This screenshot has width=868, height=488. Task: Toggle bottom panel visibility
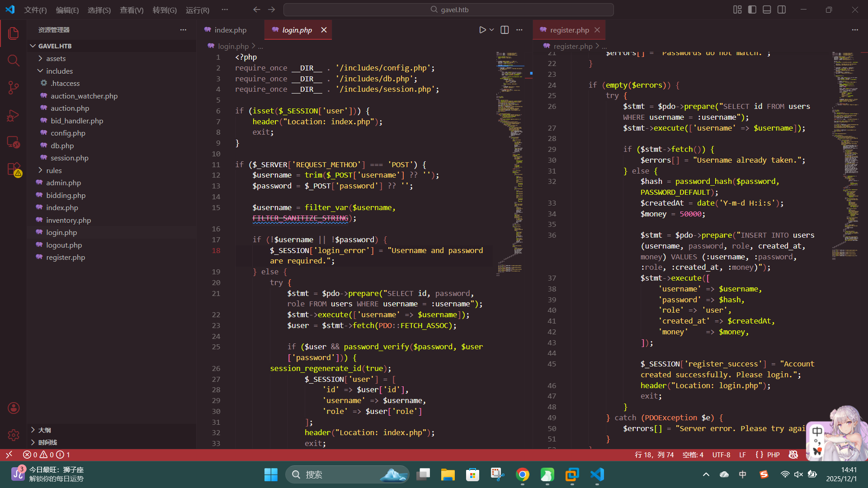(767, 9)
